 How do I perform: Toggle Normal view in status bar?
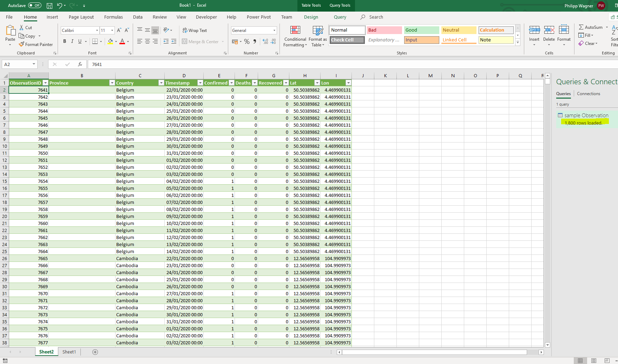pos(580,360)
